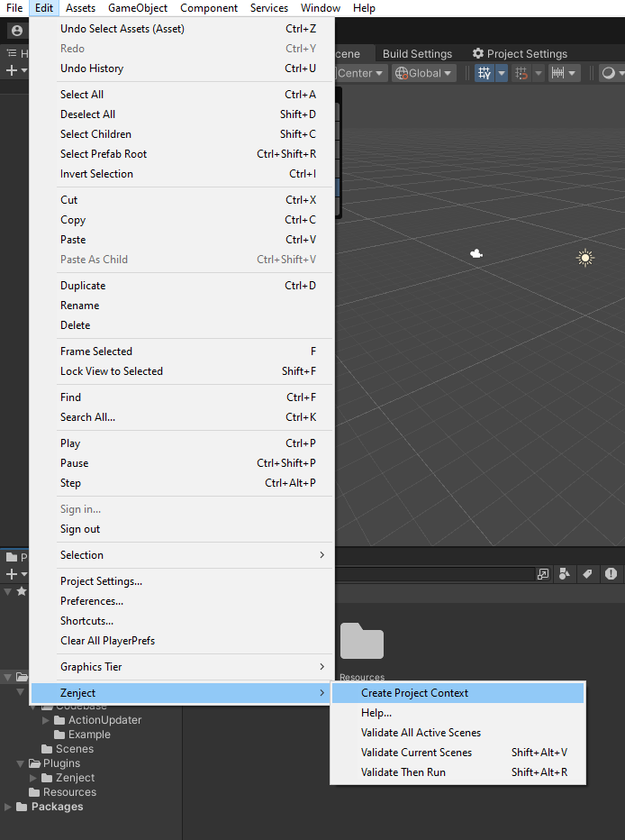The width and height of the screenshot is (625, 840).
Task: Choose Select All
Action: pyautogui.click(x=182, y=95)
